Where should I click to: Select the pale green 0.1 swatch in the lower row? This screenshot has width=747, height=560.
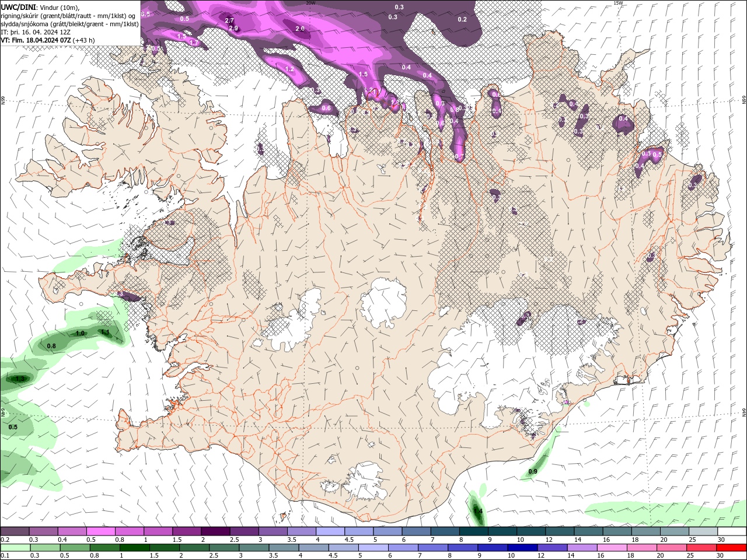pos(15,548)
